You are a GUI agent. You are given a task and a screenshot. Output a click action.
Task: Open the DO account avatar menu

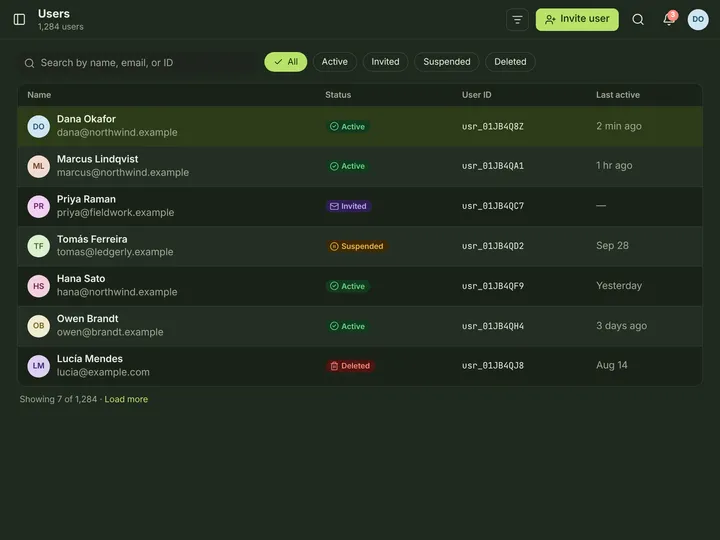698,19
